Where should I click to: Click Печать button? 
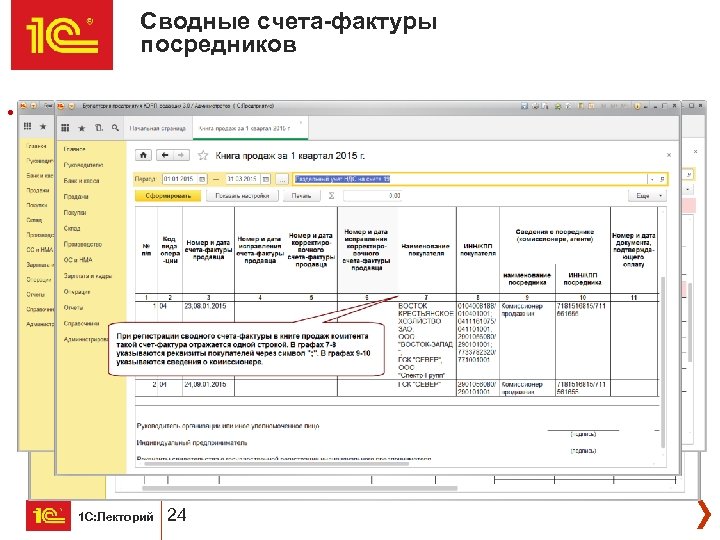[301, 196]
